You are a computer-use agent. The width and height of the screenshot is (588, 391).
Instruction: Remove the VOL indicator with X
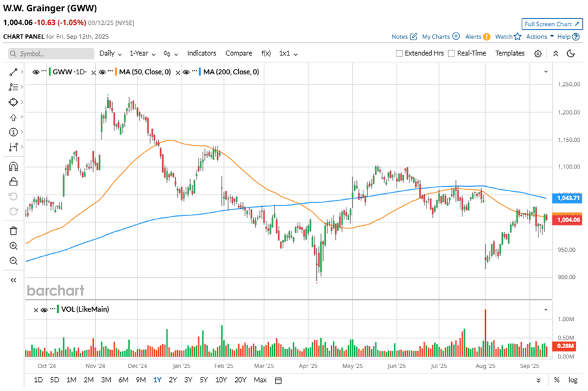point(36,310)
